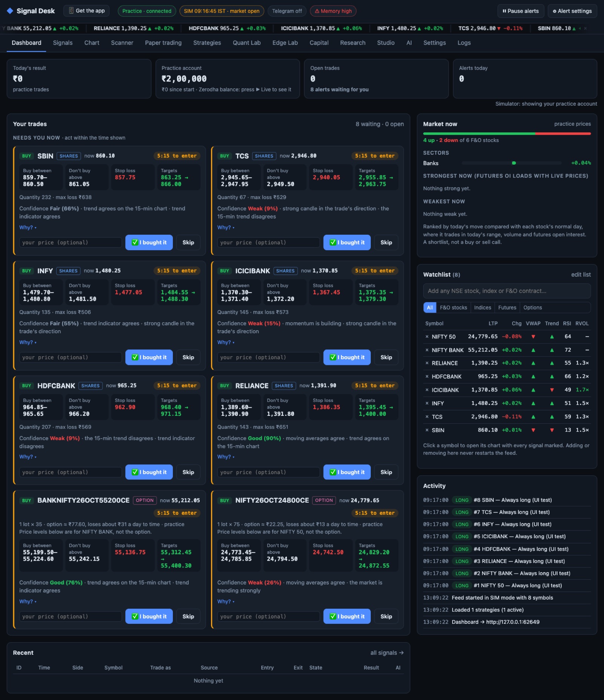Image resolution: width=604 pixels, height=700 pixels.
Task: Click the Practice connected status pill
Action: 147,11
